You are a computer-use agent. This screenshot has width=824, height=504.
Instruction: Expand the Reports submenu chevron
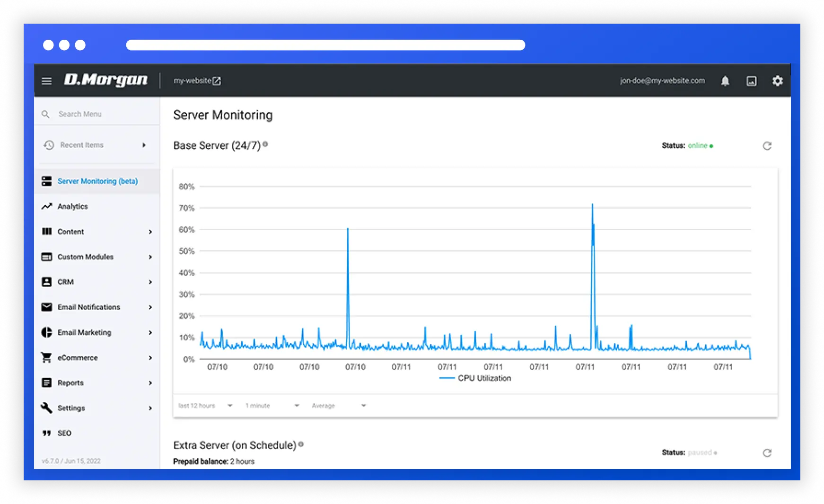150,383
